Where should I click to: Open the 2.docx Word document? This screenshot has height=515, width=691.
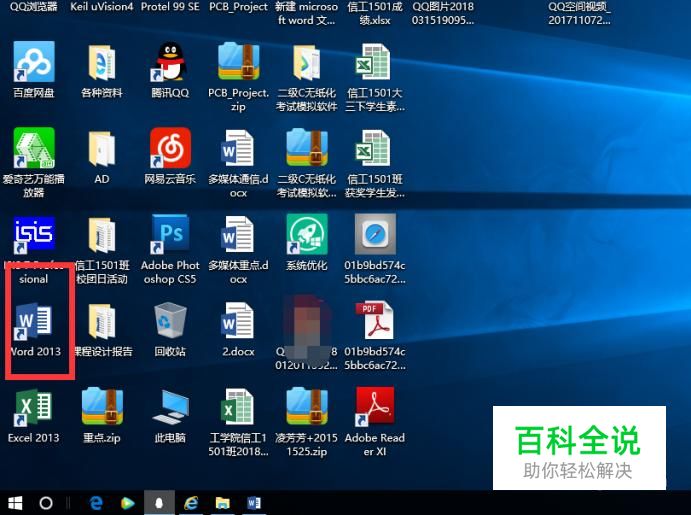click(x=238, y=322)
